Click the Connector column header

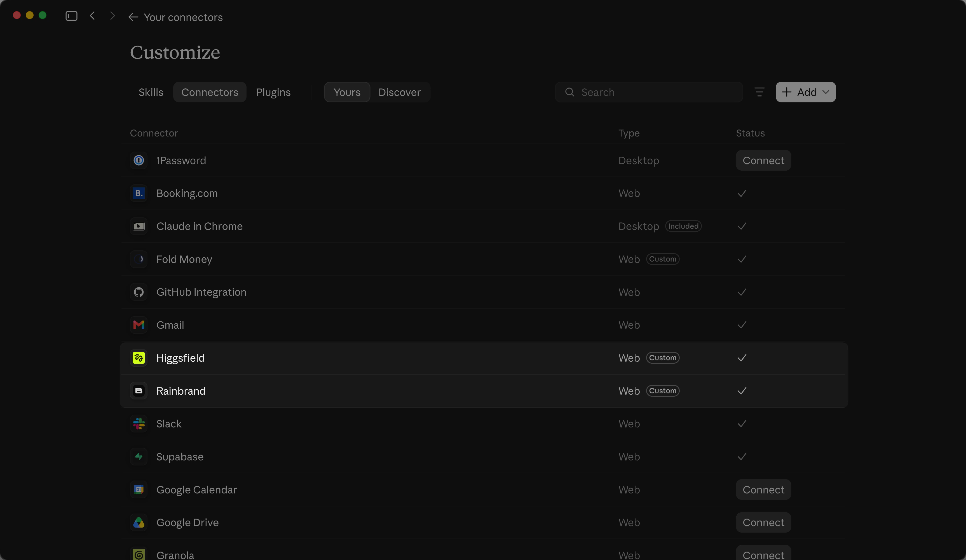154,133
